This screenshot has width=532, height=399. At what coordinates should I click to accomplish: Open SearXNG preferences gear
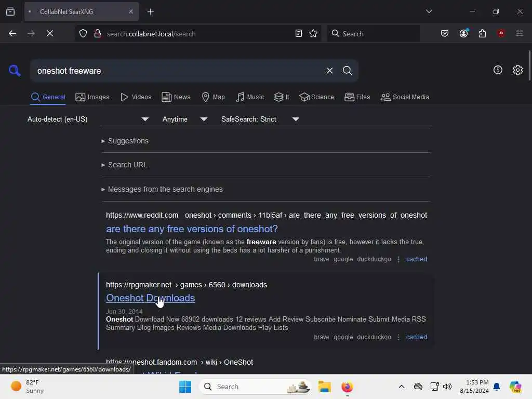(517, 70)
